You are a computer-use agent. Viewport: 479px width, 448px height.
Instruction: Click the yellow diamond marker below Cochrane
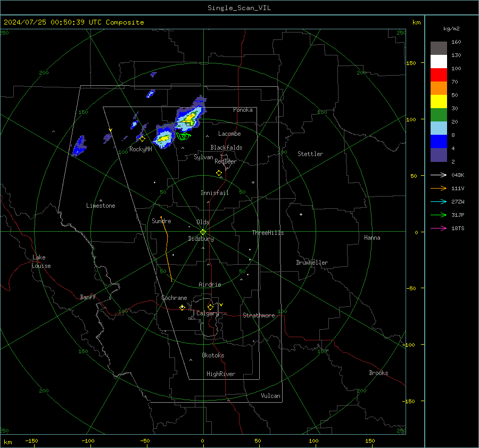(182, 307)
